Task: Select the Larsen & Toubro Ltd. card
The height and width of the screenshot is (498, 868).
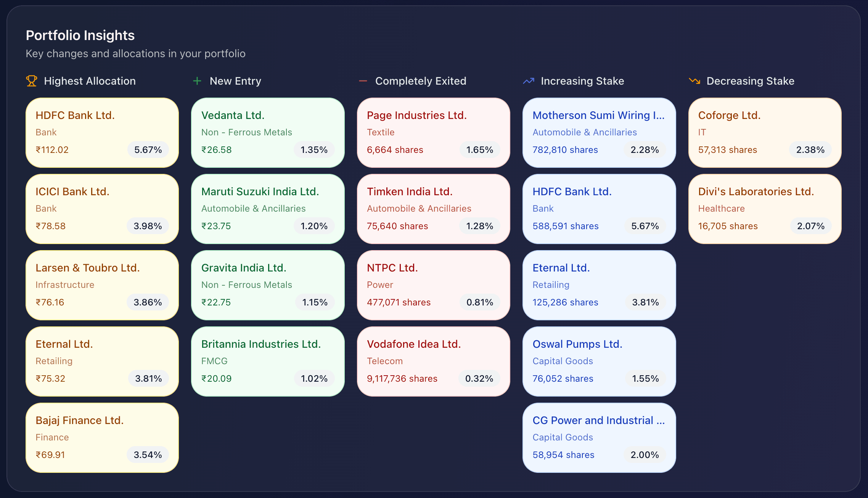Action: (x=102, y=285)
